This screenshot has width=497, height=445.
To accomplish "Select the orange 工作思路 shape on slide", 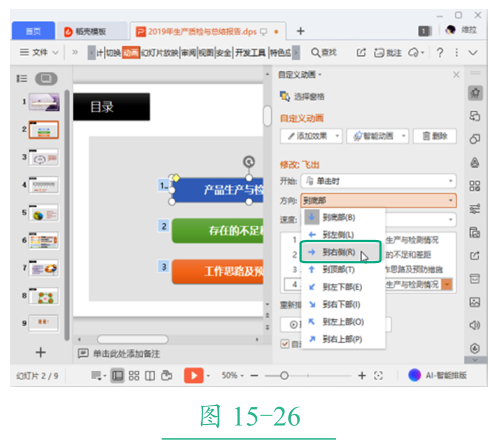I will 218,271.
